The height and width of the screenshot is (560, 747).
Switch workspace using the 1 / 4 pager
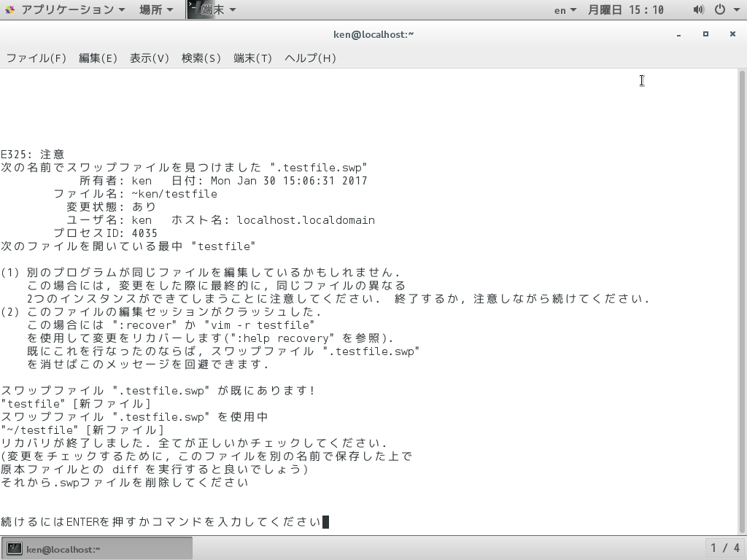(724, 547)
